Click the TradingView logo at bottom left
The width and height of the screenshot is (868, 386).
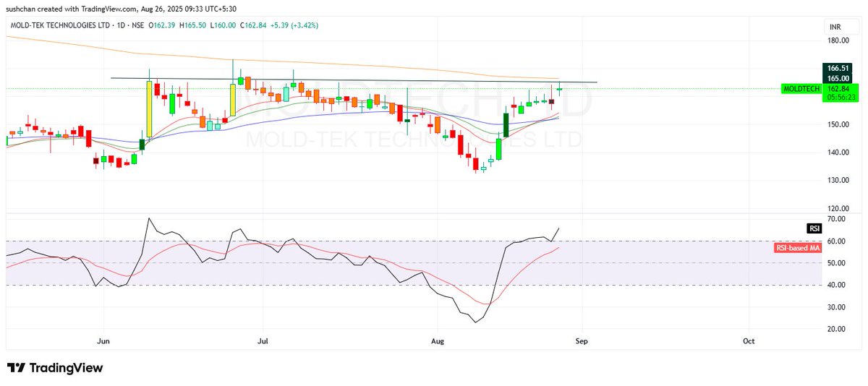point(55,368)
